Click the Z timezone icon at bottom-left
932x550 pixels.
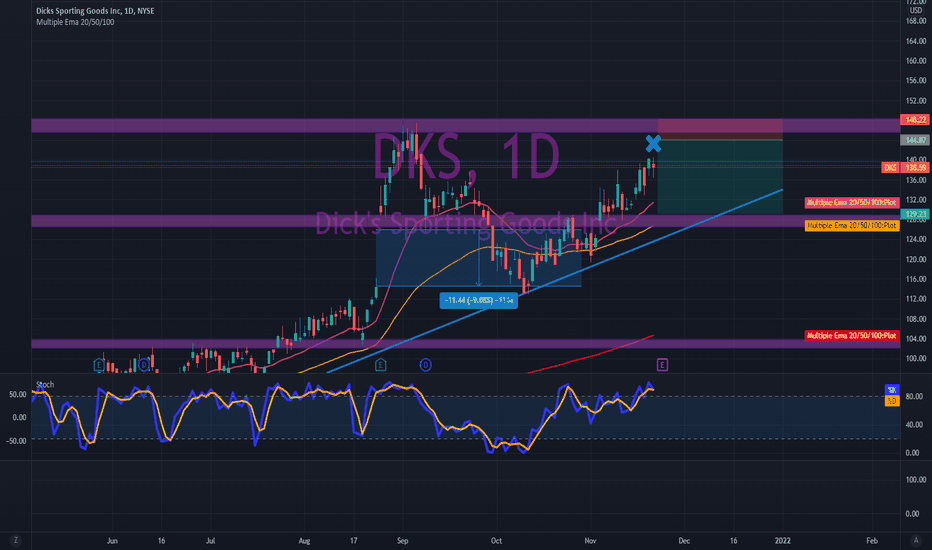[15, 540]
